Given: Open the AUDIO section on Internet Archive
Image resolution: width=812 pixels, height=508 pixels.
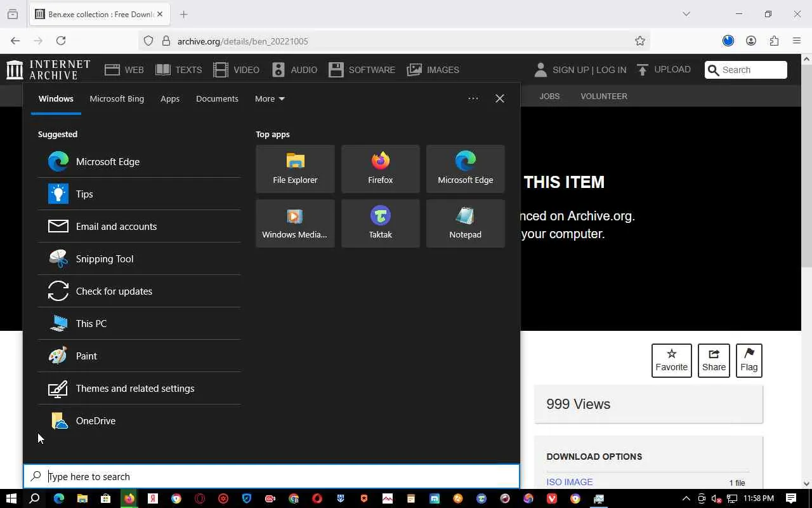Looking at the screenshot, I should pyautogui.click(x=294, y=70).
